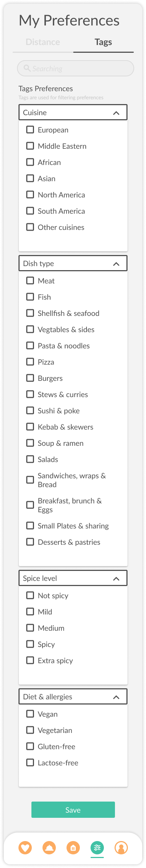The height and width of the screenshot is (868, 146).
Task: Open the user profile icon
Action: pos(121,848)
